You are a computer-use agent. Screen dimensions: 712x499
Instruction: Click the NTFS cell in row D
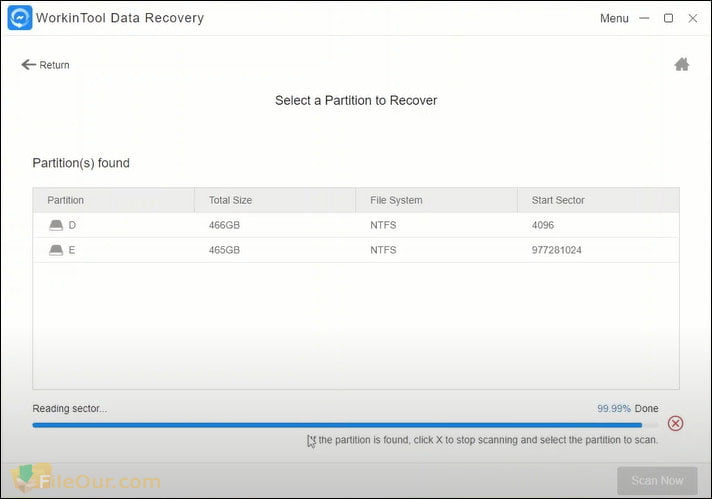383,225
